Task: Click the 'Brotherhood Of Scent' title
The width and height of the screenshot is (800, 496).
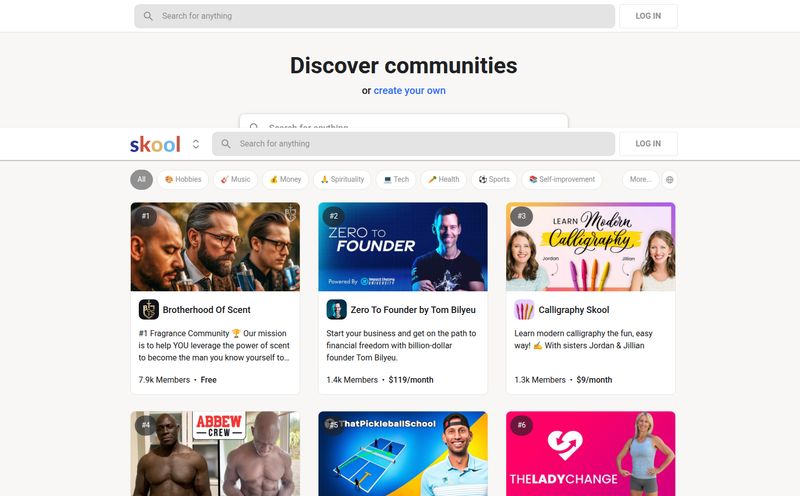Action: pyautogui.click(x=207, y=310)
